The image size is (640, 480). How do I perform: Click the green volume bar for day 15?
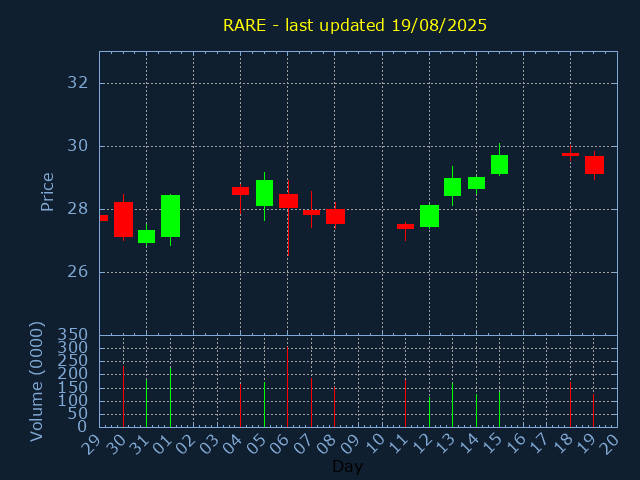tap(500, 409)
